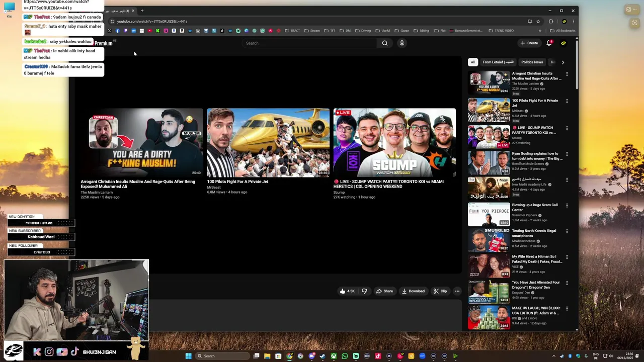Select the Politics News filter chip
The height and width of the screenshot is (362, 644).
coord(532,62)
